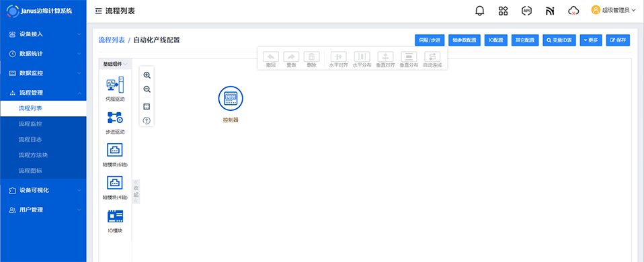
Task: Click the cloud disconnected icon
Action: 573,11
